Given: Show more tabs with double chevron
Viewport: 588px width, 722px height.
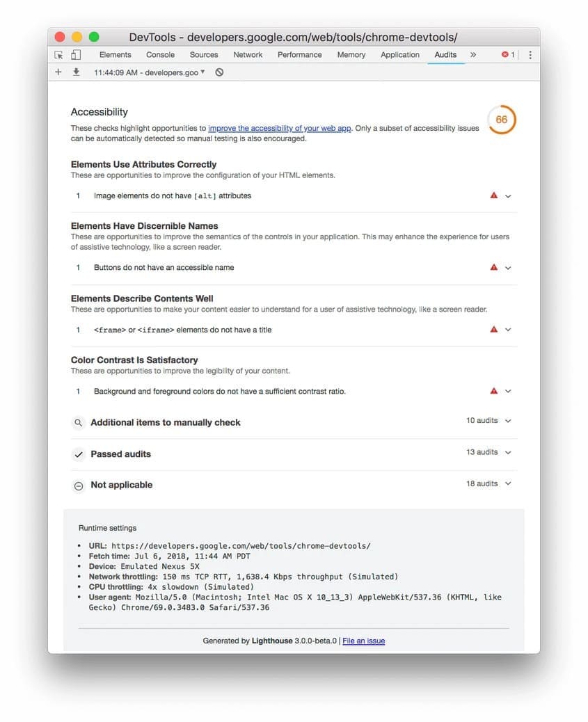Looking at the screenshot, I should (473, 55).
